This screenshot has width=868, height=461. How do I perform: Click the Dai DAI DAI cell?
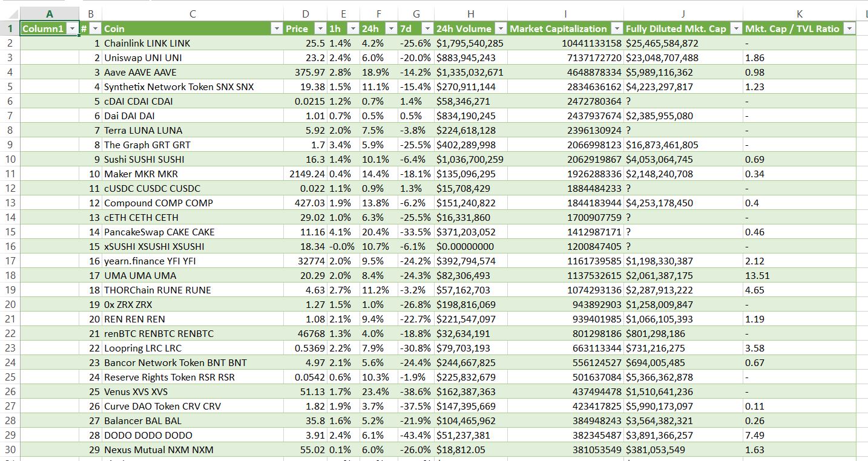[x=192, y=116]
